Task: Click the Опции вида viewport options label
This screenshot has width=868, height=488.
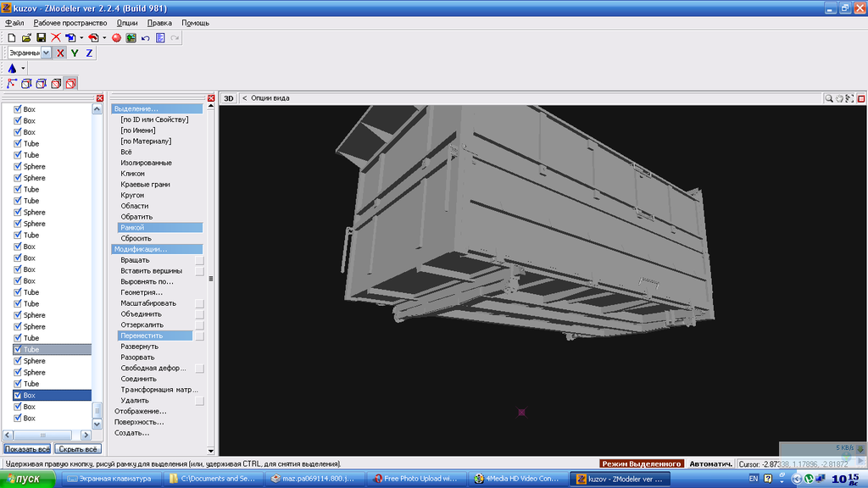Action: [x=270, y=98]
